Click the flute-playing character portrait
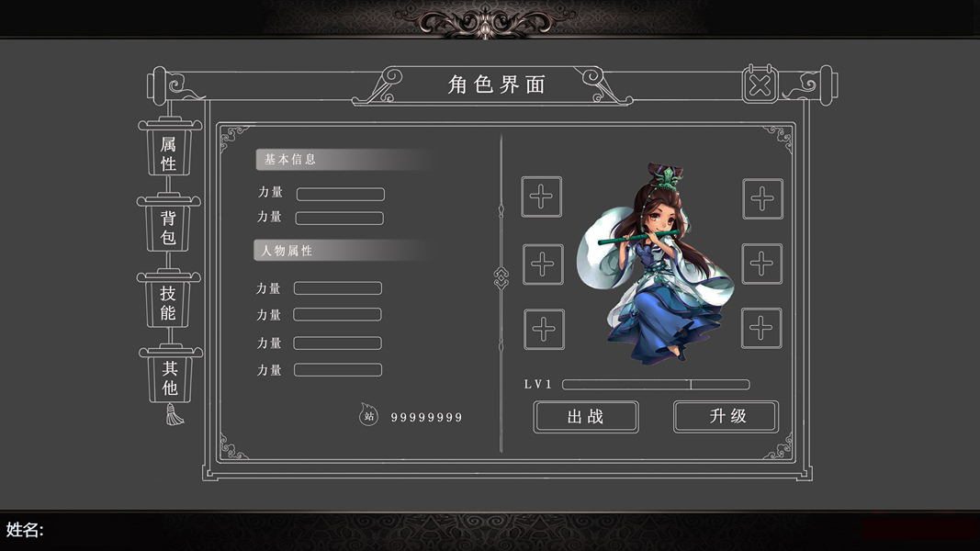 pos(654,263)
